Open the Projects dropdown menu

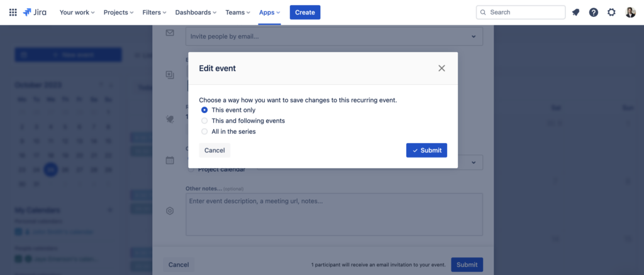pyautogui.click(x=118, y=12)
